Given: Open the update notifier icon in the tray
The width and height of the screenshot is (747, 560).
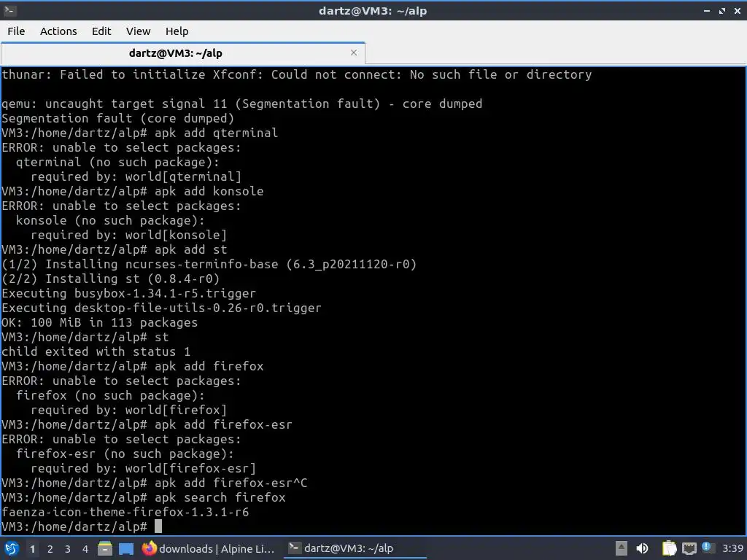Looking at the screenshot, I should coord(707,548).
